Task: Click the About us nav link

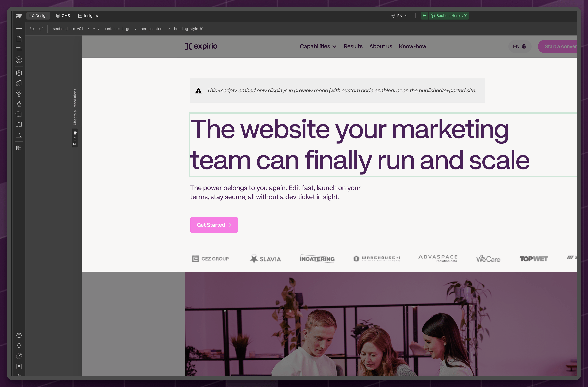Action: click(381, 46)
